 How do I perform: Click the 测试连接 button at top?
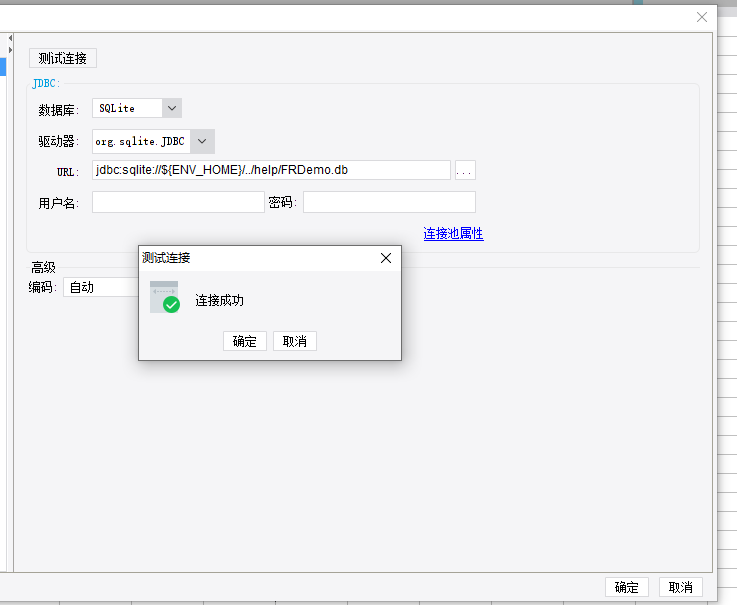[x=63, y=58]
